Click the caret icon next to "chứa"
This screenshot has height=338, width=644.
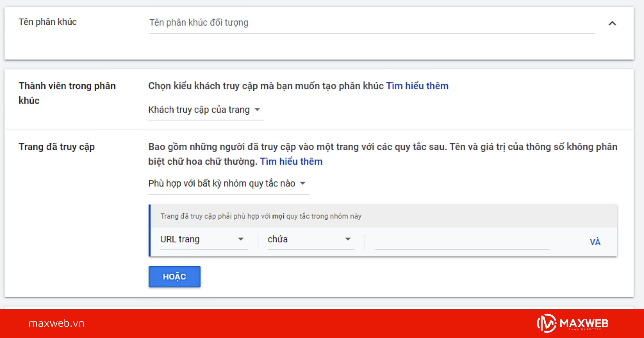348,239
